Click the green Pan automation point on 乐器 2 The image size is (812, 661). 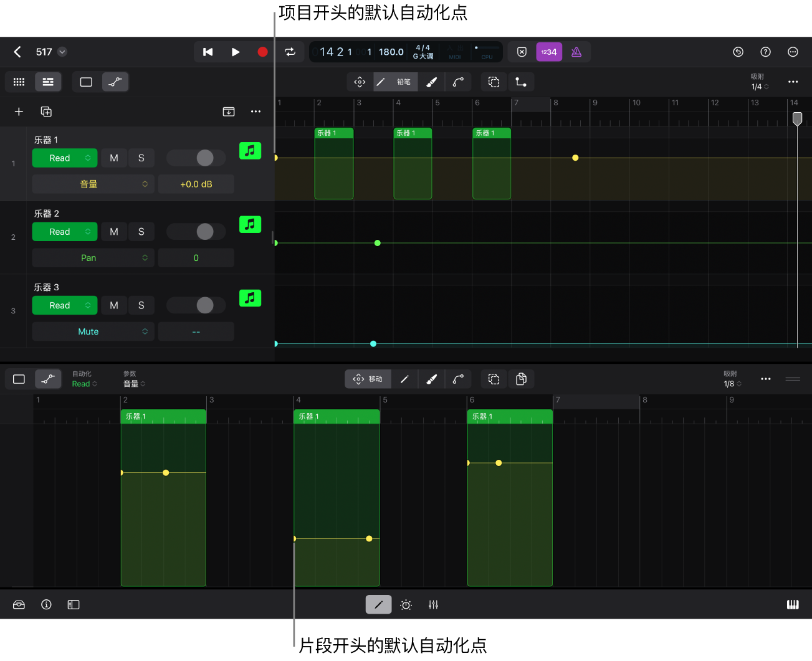377,243
